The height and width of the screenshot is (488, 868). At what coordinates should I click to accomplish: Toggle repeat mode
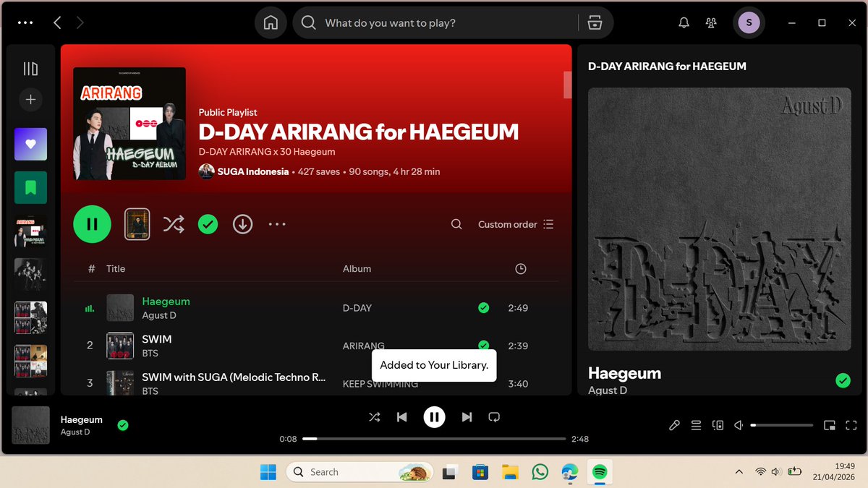(494, 417)
